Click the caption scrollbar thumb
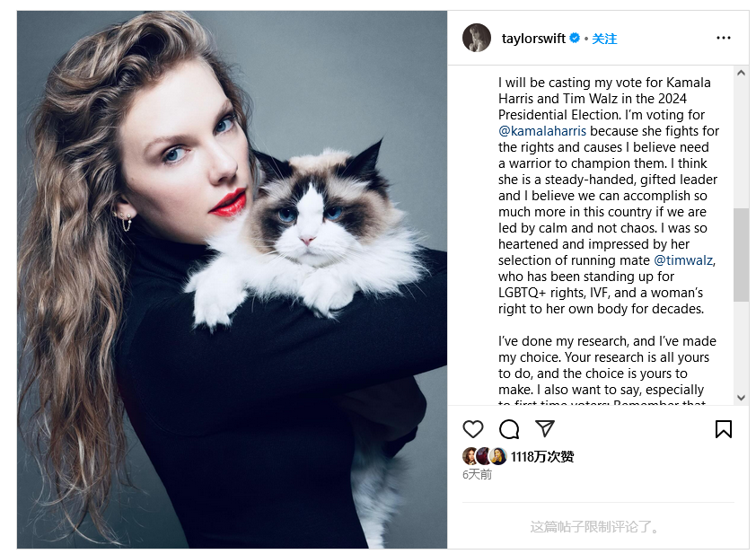The height and width of the screenshot is (554, 756). [x=741, y=255]
